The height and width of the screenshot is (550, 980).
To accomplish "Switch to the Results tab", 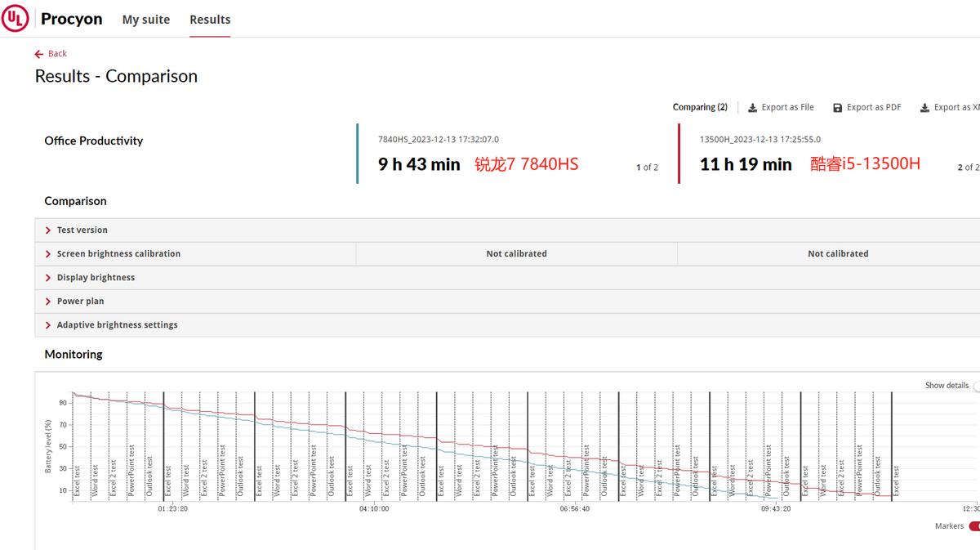I will point(210,20).
